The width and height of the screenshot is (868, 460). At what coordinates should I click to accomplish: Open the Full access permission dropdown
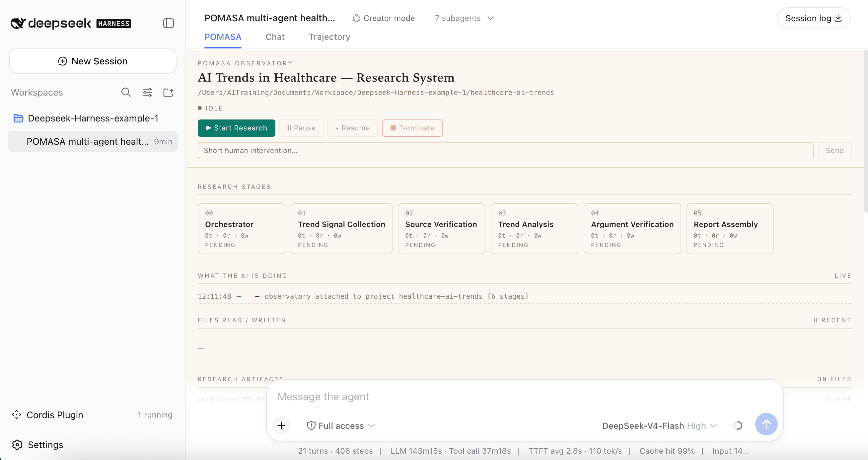pos(341,425)
